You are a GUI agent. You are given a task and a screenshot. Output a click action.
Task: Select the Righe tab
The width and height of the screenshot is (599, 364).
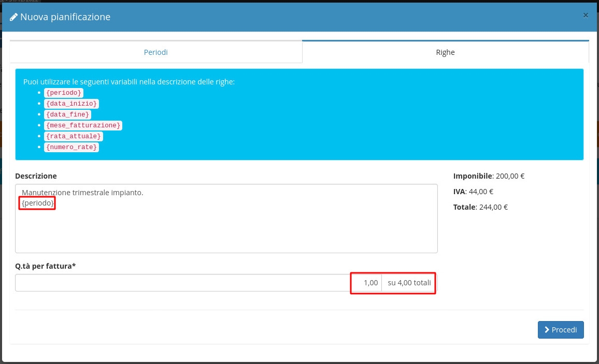[x=445, y=52]
